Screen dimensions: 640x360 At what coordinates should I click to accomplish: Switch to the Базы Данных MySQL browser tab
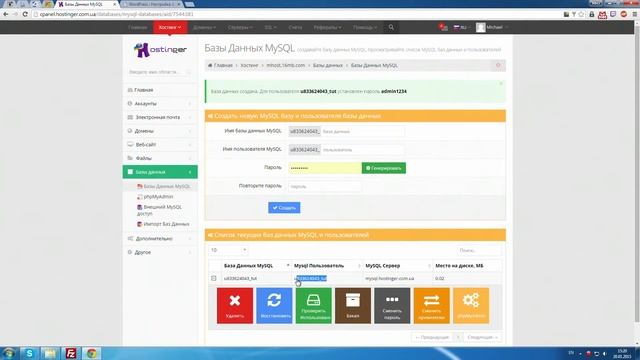[87, 4]
